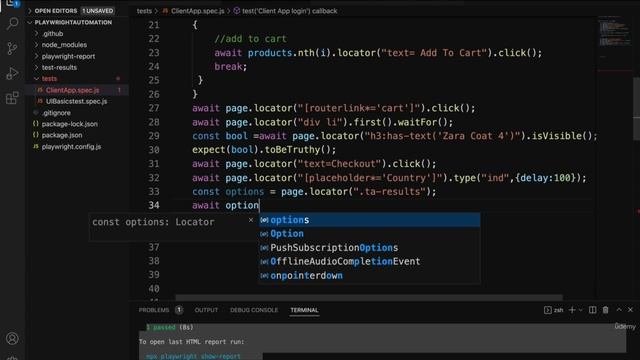Click line number 34 in the gutter
The width and height of the screenshot is (640, 360).
[154, 205]
